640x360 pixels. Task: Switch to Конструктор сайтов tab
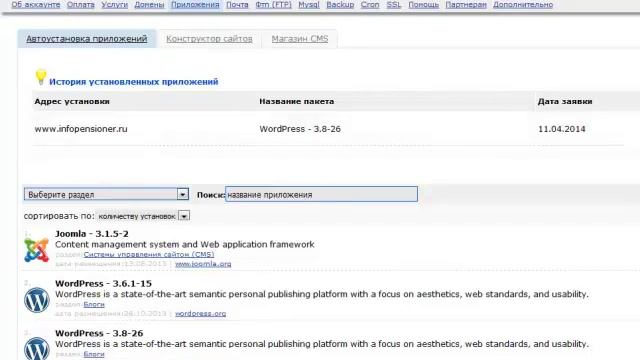[209, 39]
